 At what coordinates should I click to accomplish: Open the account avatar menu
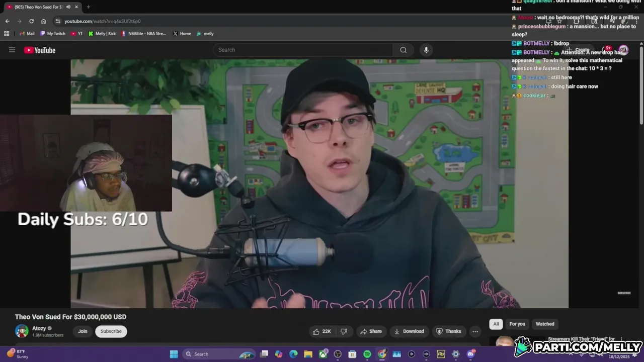623,50
